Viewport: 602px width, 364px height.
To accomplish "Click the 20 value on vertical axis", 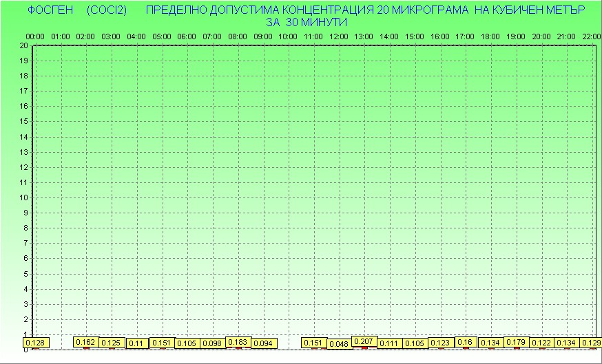I will (23, 45).
